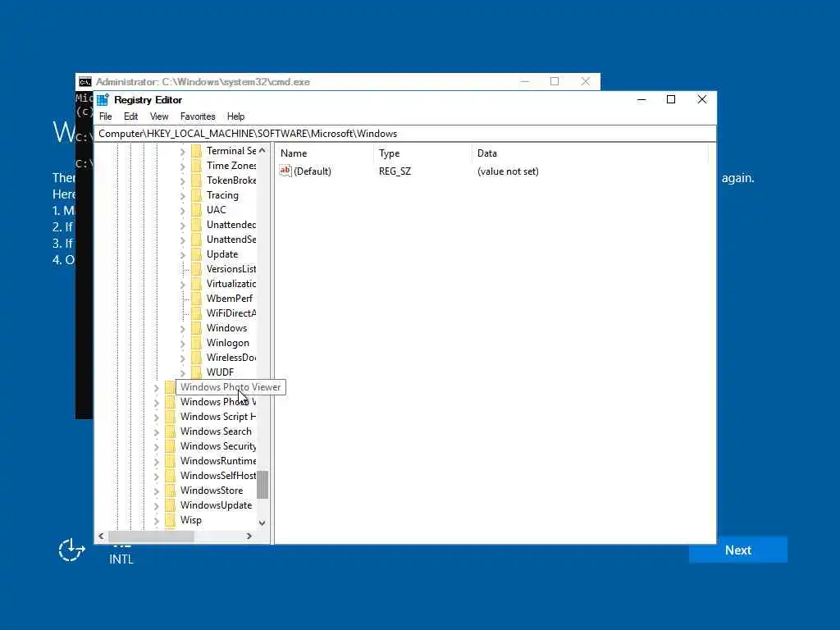Click the "(value not set)" data cell
Screen dimensions: 840x630
coord(508,171)
